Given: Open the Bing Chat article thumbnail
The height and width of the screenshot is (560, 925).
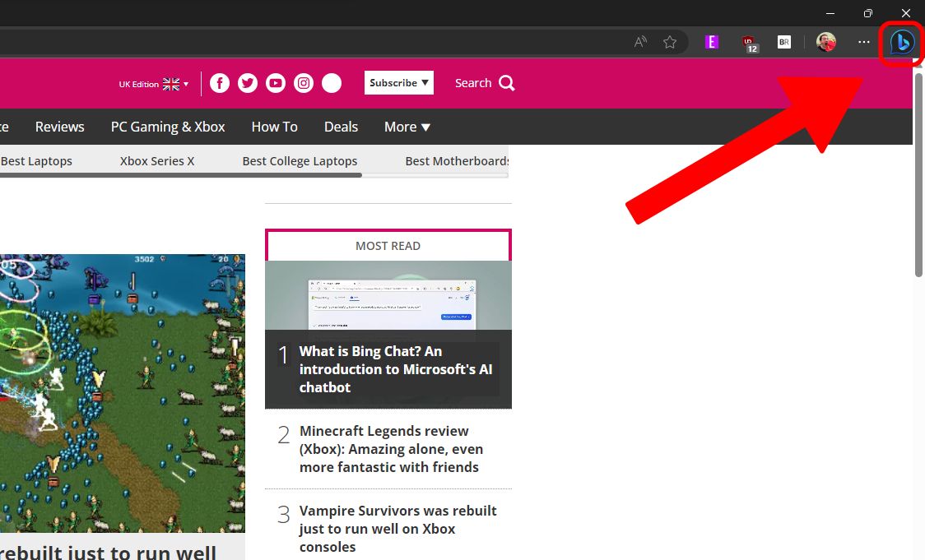Looking at the screenshot, I should click(388, 300).
